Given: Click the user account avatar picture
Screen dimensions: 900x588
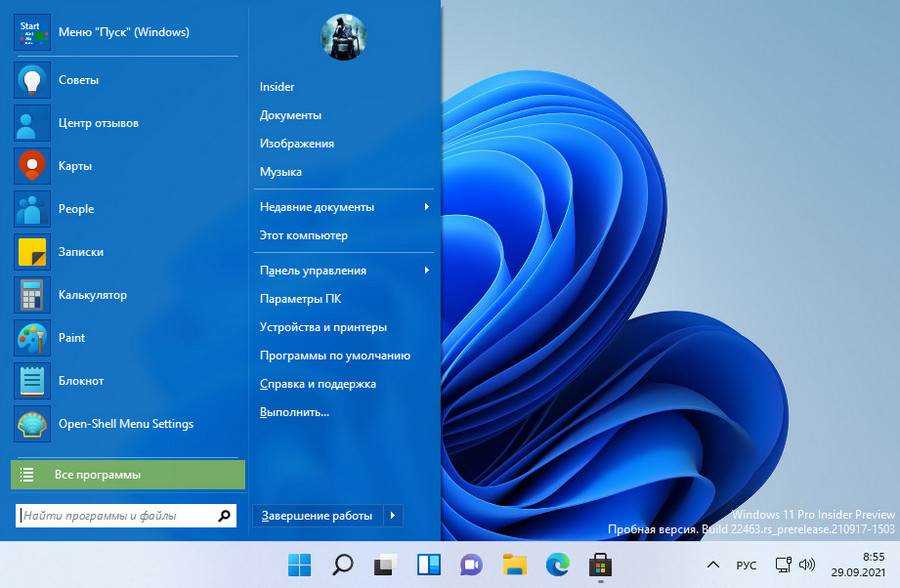Looking at the screenshot, I should coord(343,37).
